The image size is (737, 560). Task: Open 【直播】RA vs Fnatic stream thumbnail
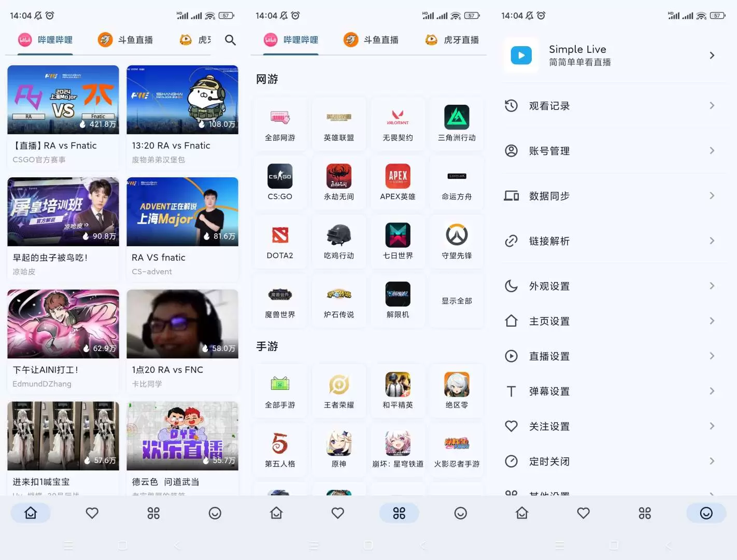tap(63, 100)
